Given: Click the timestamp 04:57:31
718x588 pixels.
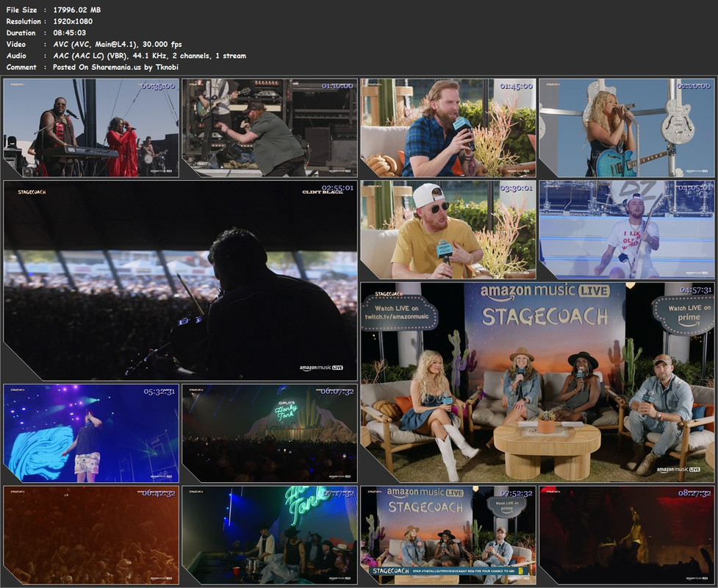Looking at the screenshot, I should (695, 290).
